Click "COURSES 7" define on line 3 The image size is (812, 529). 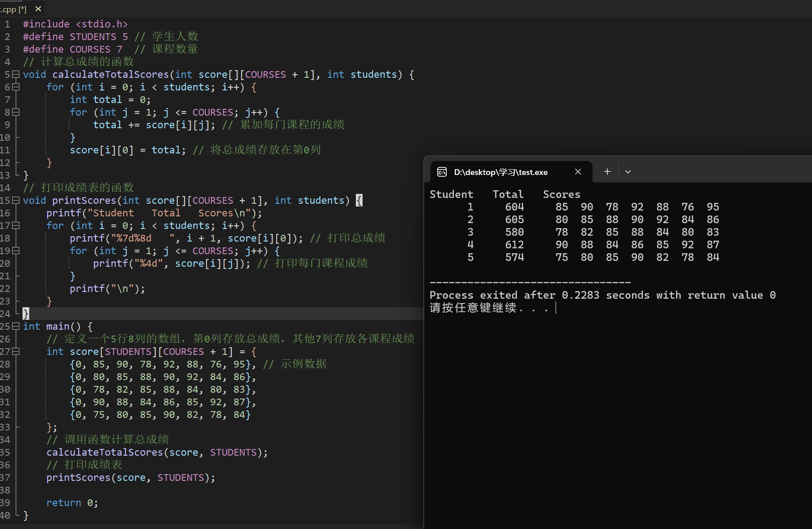tap(96, 49)
